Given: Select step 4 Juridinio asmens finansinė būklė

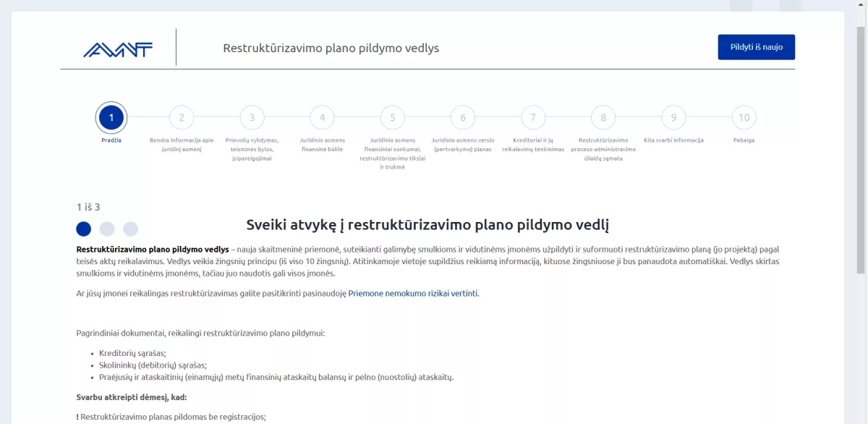Looking at the screenshot, I should 322,116.
